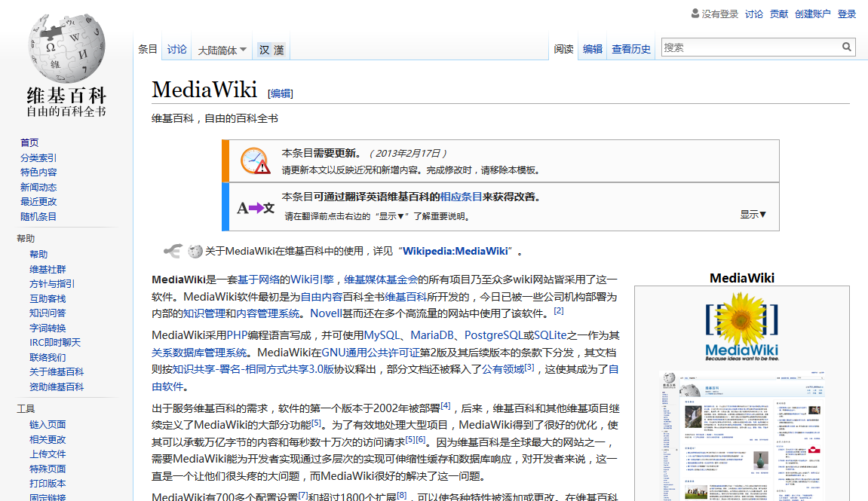Click the not-logged-in user icon
This screenshot has width=868, height=501.
coord(695,14)
